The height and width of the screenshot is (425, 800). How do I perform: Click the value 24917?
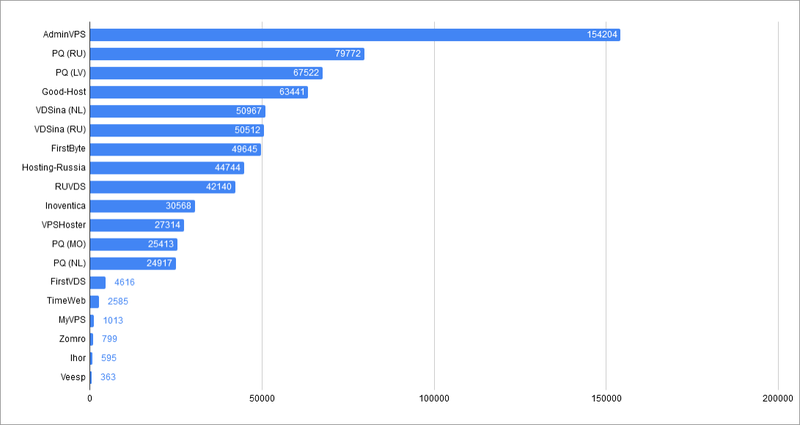pyautogui.click(x=160, y=263)
